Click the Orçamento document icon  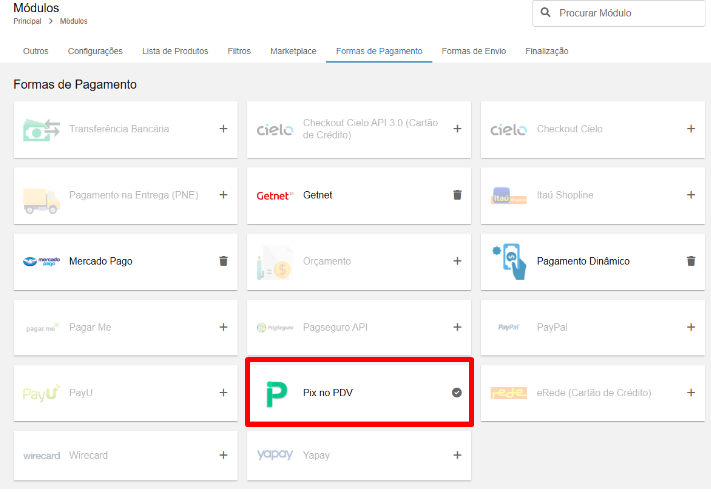(x=275, y=263)
